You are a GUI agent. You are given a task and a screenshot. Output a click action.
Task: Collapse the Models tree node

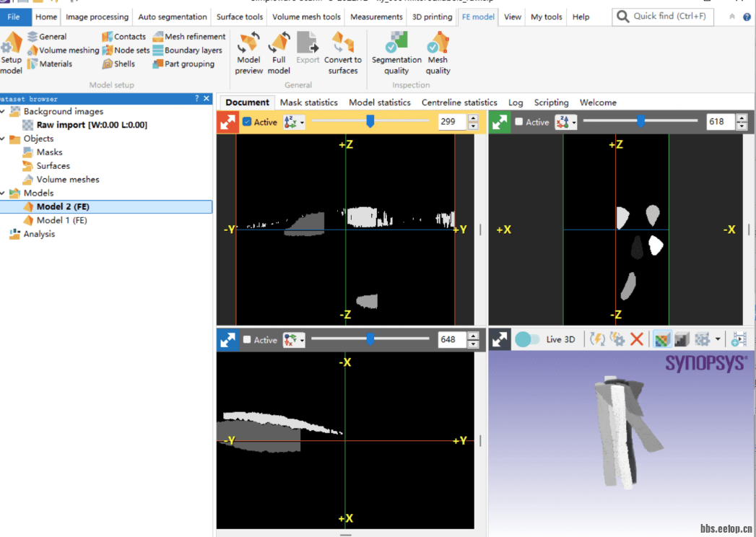(4, 193)
